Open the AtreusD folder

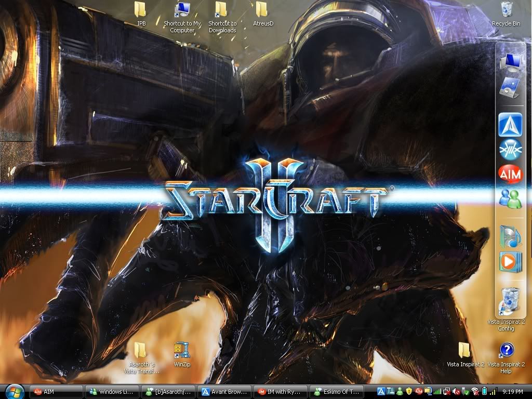tap(263, 14)
